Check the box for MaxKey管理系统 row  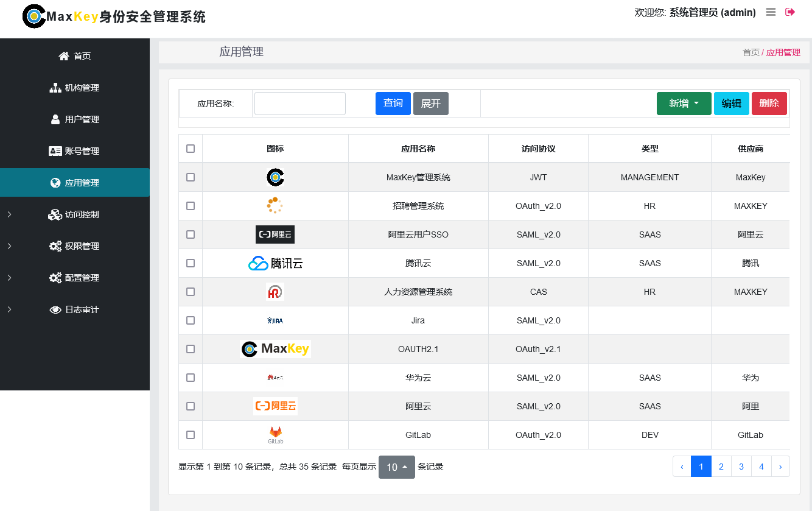click(191, 177)
